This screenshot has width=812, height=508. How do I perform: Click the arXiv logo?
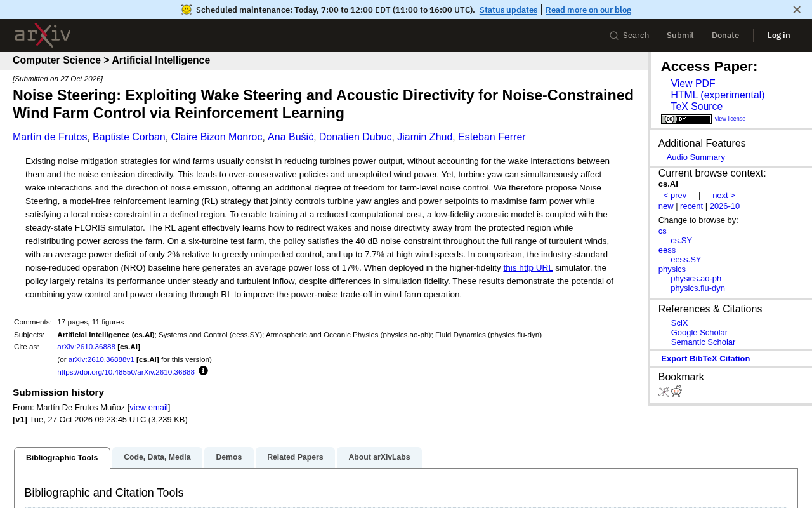[43, 36]
